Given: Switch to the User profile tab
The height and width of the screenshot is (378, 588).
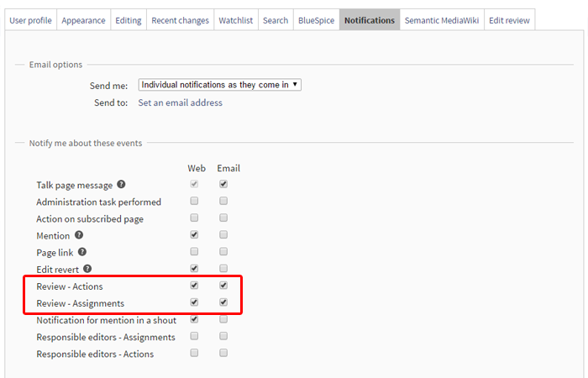Looking at the screenshot, I should coord(30,20).
